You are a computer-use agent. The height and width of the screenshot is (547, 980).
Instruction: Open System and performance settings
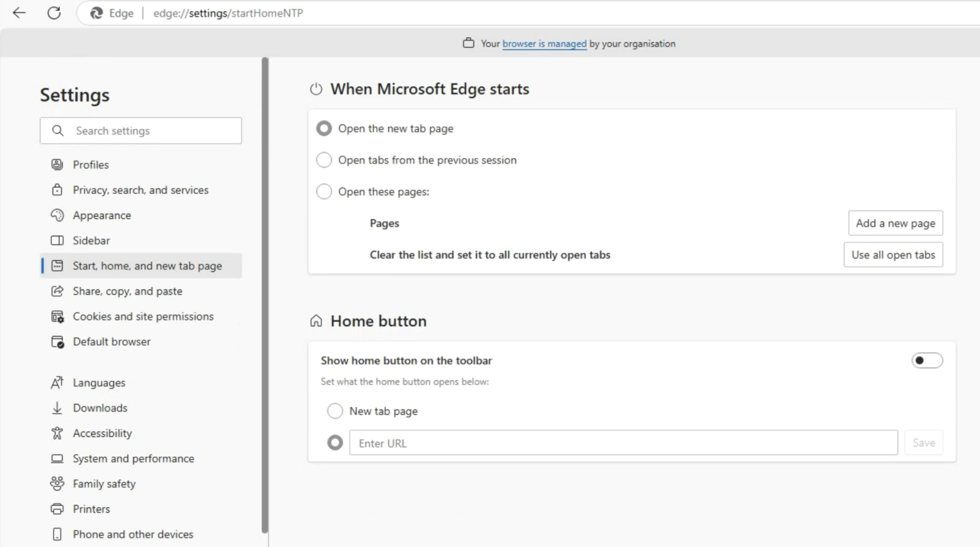tap(133, 458)
